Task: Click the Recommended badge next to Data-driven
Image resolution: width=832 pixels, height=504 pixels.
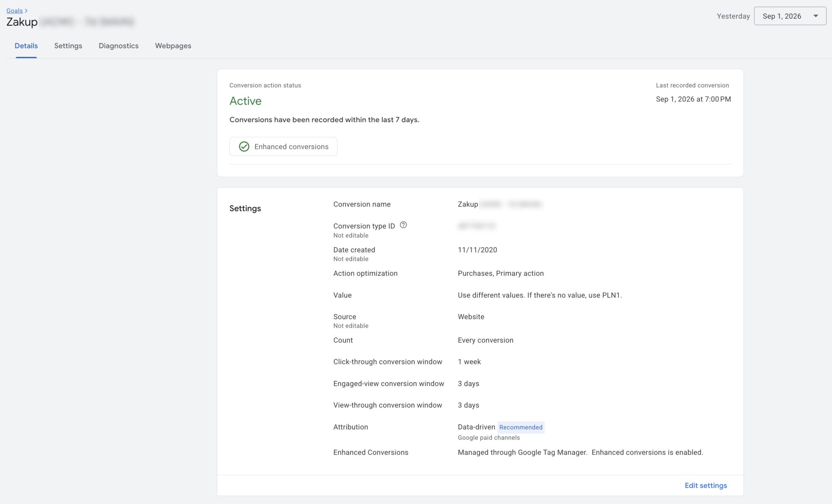Action: point(521,427)
